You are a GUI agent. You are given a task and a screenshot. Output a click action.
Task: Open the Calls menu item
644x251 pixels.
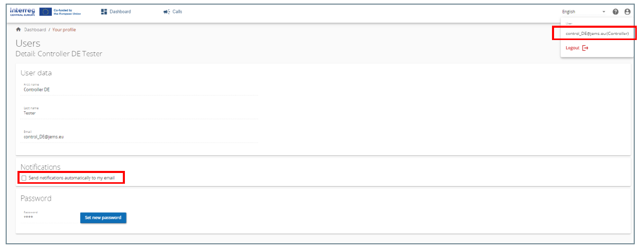click(x=173, y=12)
